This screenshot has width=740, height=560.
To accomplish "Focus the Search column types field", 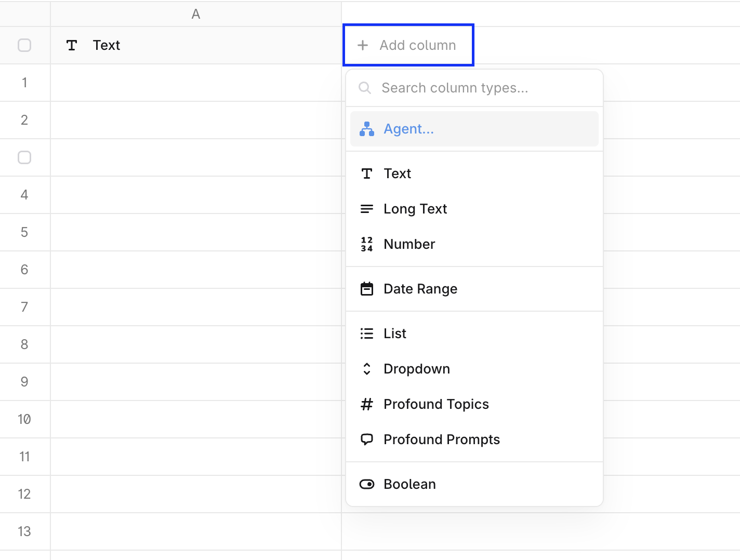I will pyautogui.click(x=474, y=88).
